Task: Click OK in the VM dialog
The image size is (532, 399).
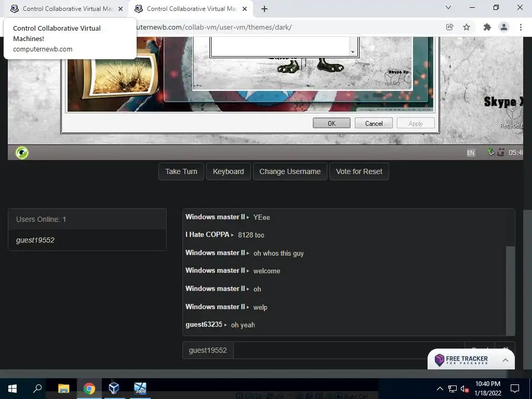Action: (x=331, y=123)
